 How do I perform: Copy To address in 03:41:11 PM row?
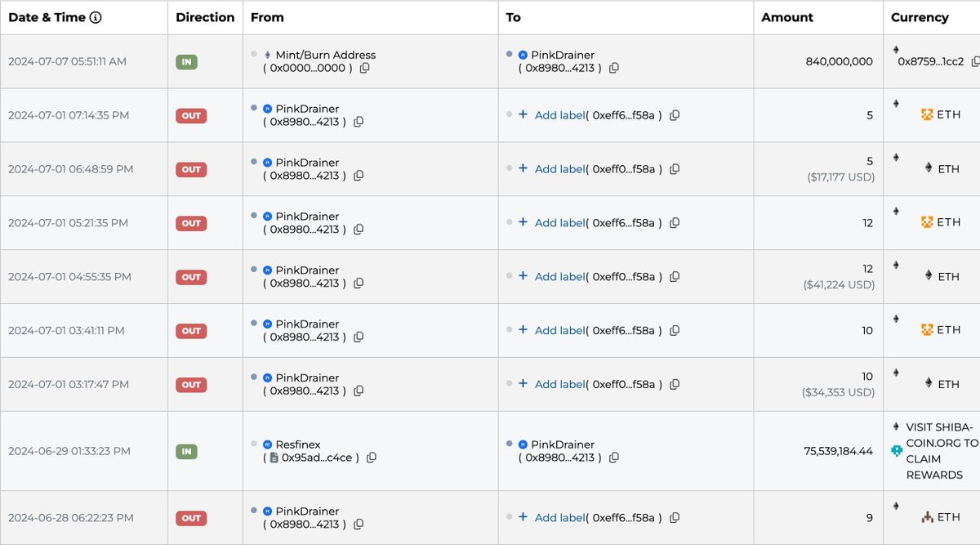674,331
